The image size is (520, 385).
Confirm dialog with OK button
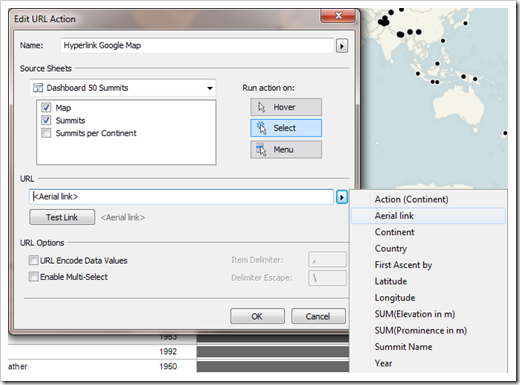tap(257, 316)
